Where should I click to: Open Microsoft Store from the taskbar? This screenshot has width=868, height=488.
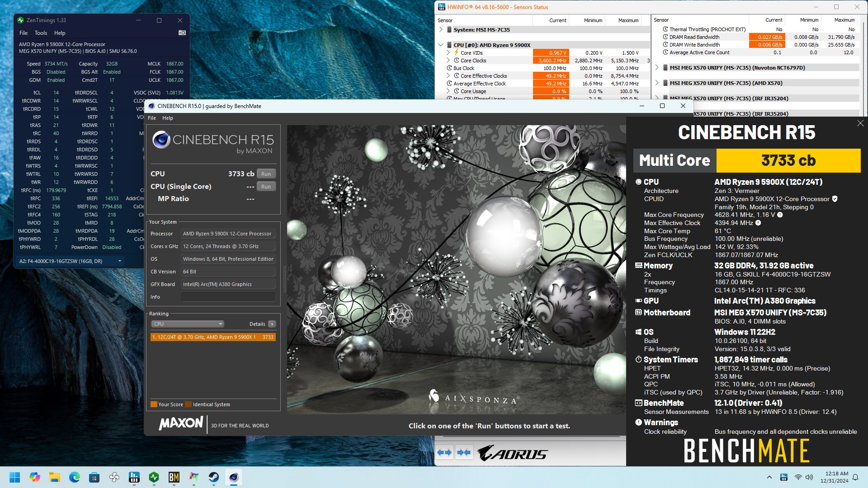point(94,477)
